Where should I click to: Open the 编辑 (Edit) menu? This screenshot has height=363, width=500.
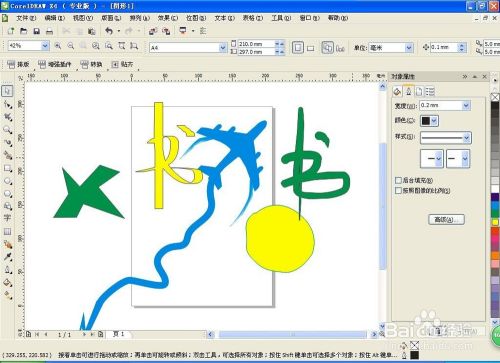point(55,18)
